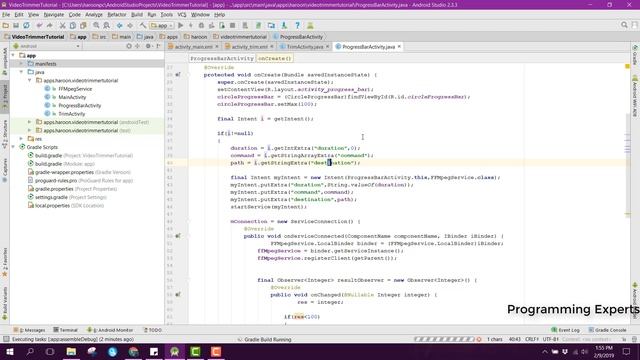640x360 pixels.
Task: Click the Help question mark icon
Action: (x=298, y=25)
